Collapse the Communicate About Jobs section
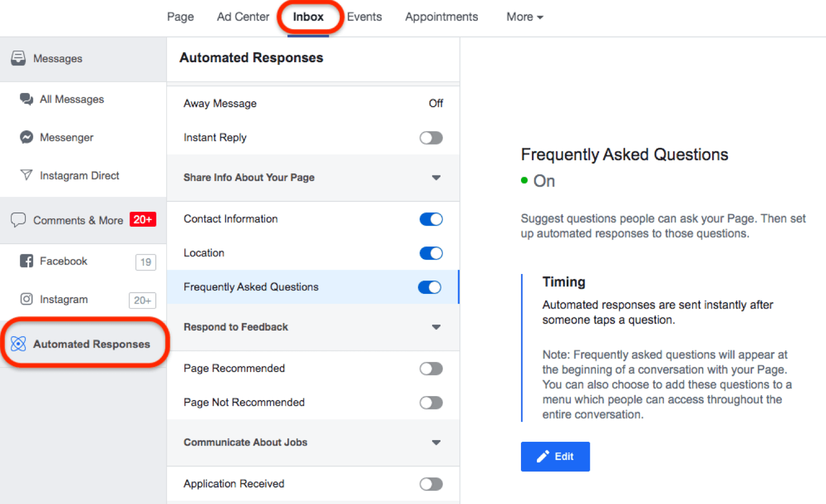The width and height of the screenshot is (826, 504). 436,443
